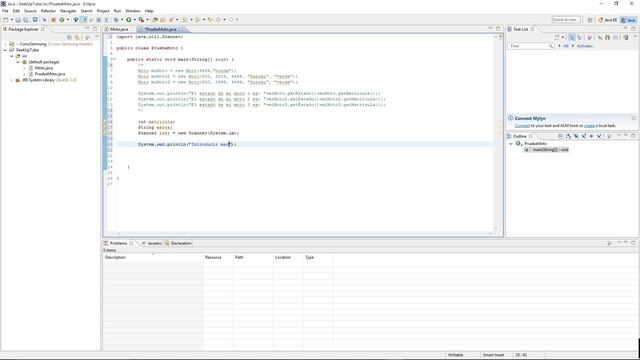Open New Task dropdown arrow in Task List
Screen dimensions: 640x360
click(563, 37)
